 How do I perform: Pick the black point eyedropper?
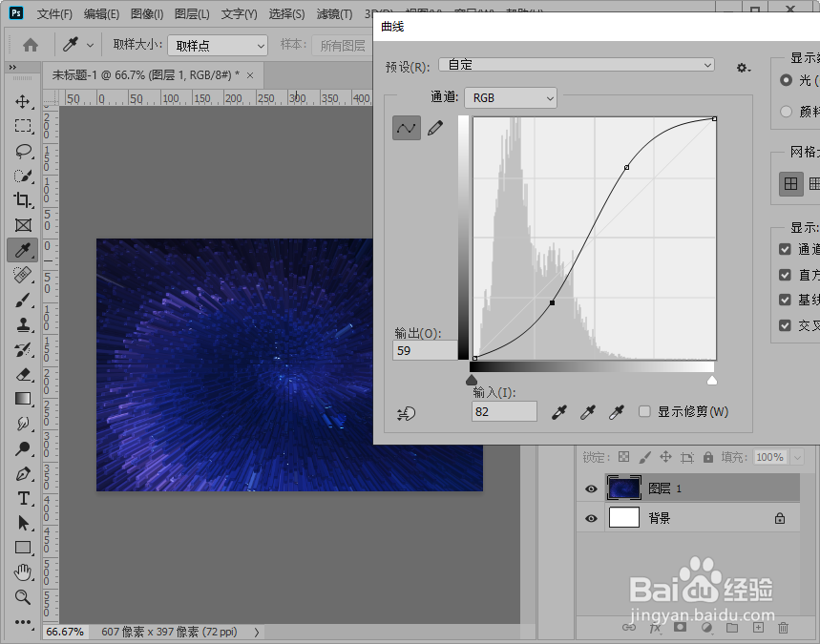coord(559,412)
